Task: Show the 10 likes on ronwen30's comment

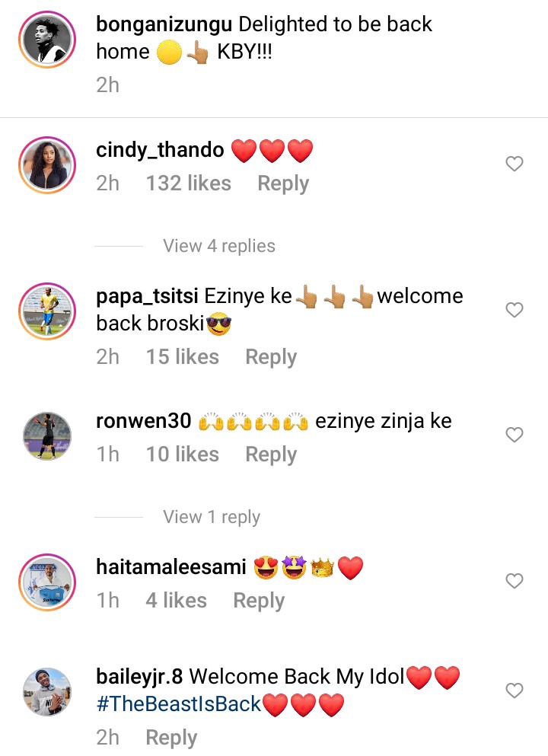Action: 183,455
